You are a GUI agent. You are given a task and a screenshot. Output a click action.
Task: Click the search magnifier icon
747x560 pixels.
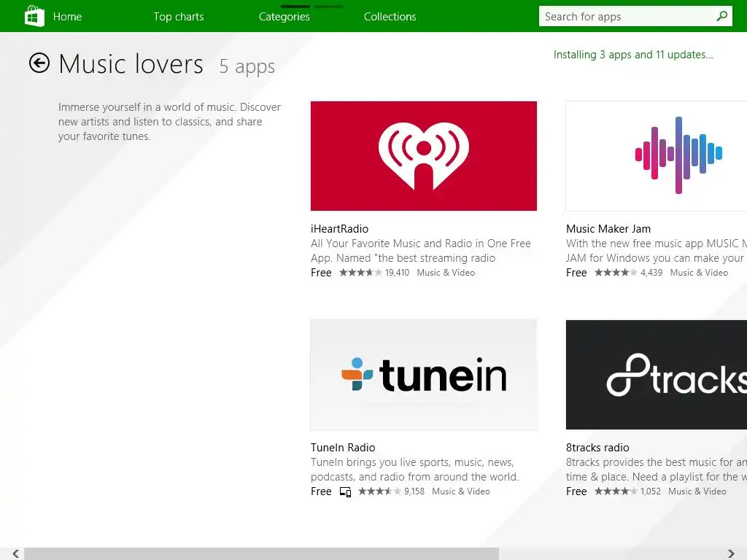[x=721, y=16]
